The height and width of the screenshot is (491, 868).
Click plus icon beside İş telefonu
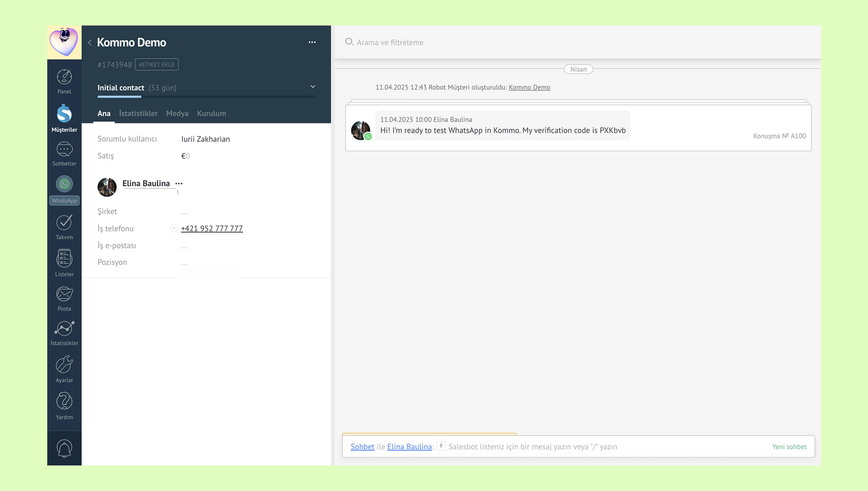(174, 228)
